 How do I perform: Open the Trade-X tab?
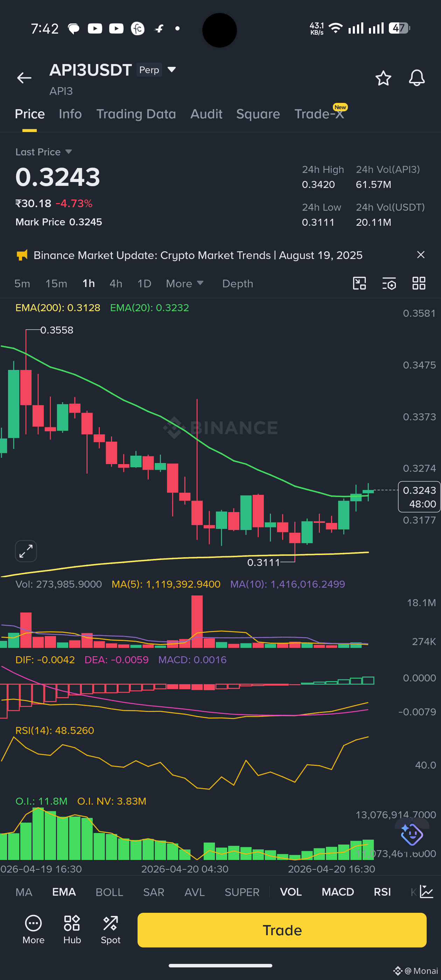[x=319, y=114]
